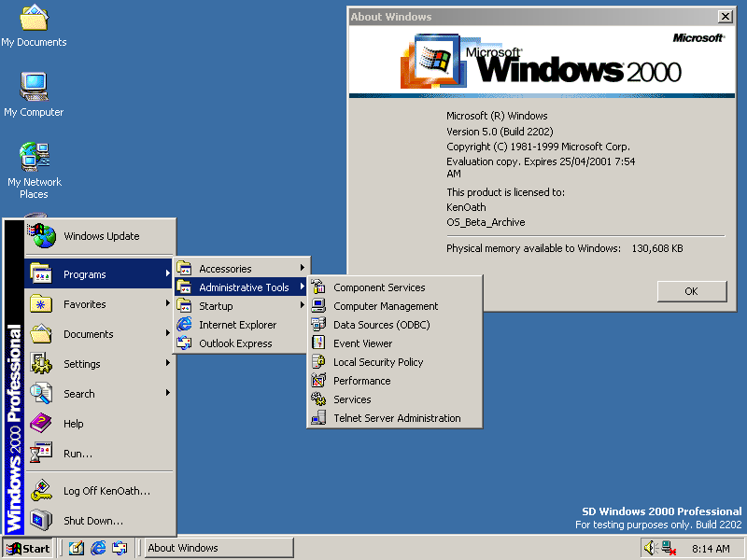
Task: Open the My Documents desktop icon
Action: pos(34,26)
